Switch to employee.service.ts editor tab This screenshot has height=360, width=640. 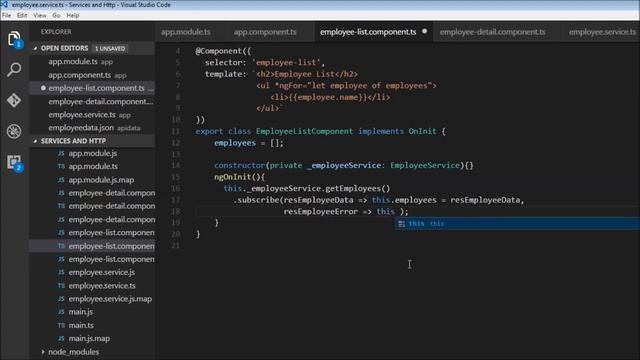pos(602,32)
